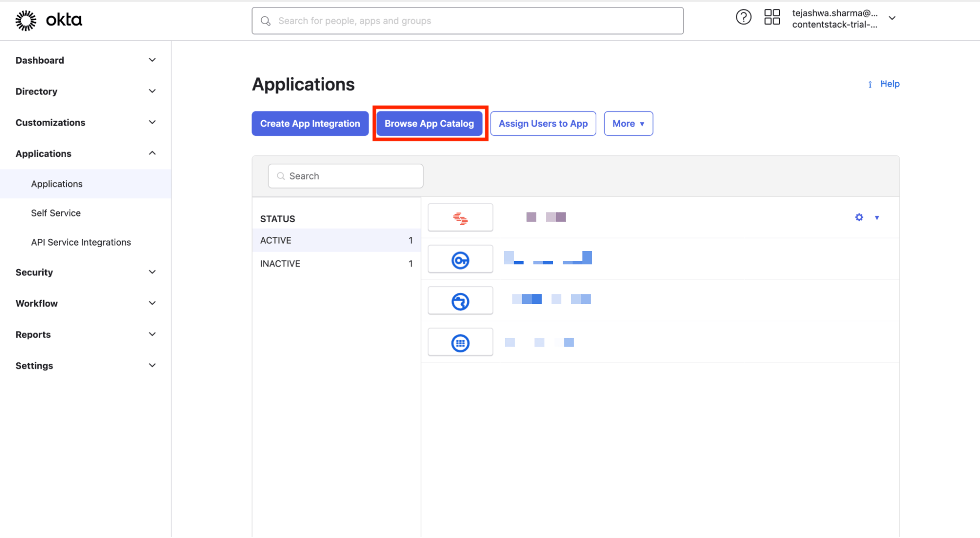Screen dimensions: 980x538
Task: Click the Workflow sidebar label
Action: pyautogui.click(x=36, y=304)
